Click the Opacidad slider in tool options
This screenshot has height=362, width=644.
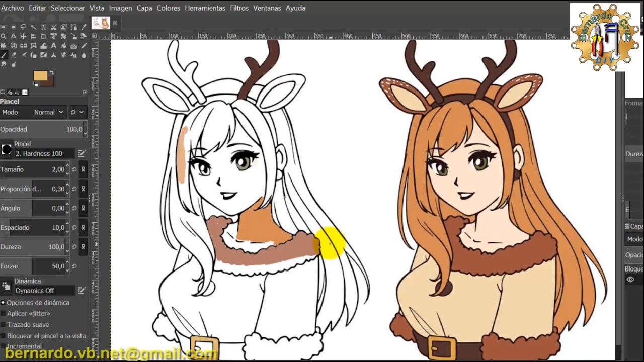41,129
